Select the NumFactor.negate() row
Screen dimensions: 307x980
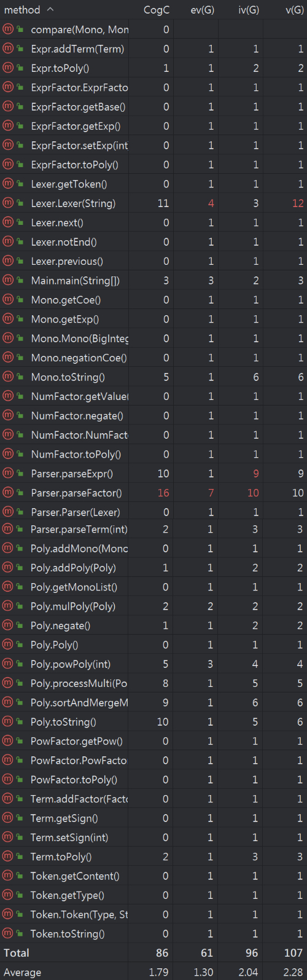(153, 415)
